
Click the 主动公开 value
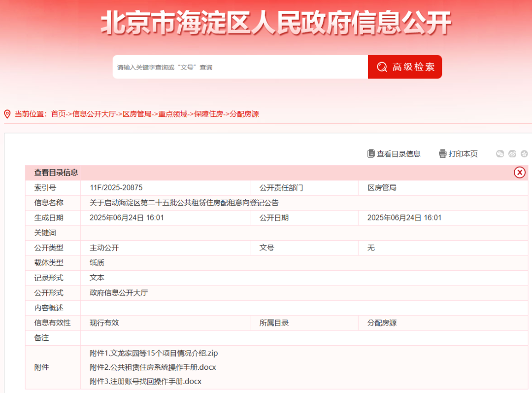[x=104, y=248]
